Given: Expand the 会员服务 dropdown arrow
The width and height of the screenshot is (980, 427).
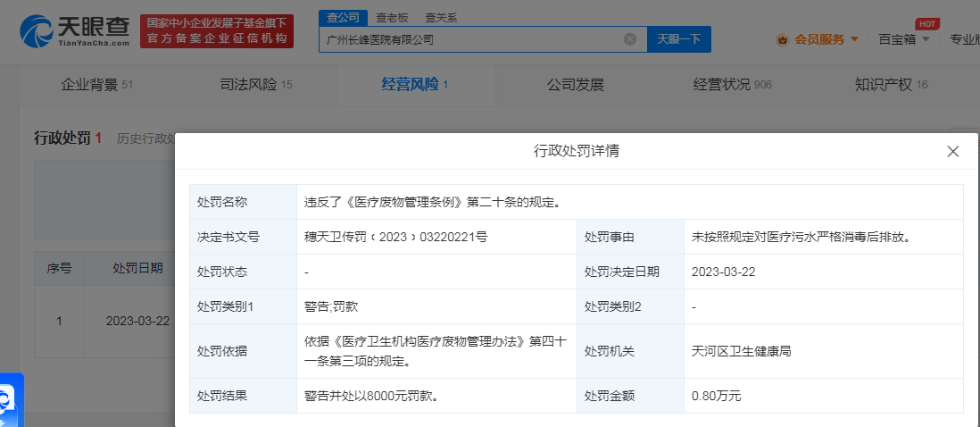Looking at the screenshot, I should [x=854, y=39].
